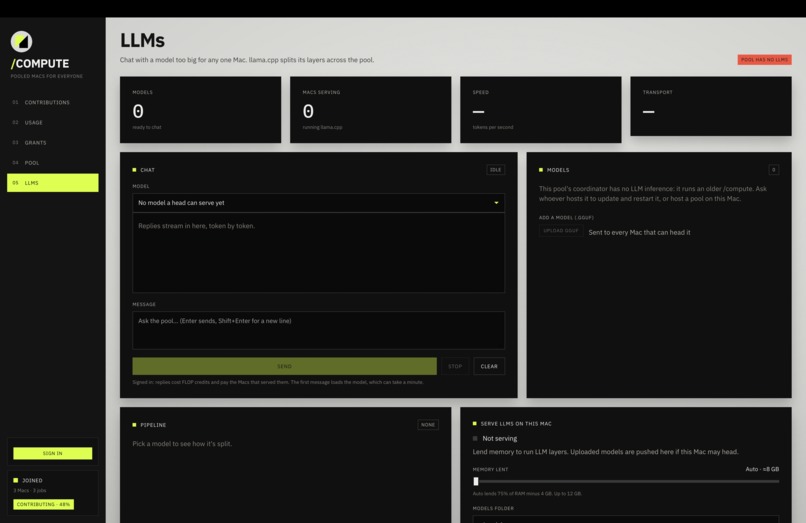Click the red Pool Has No LLMs badge
The height and width of the screenshot is (523, 806).
click(764, 60)
